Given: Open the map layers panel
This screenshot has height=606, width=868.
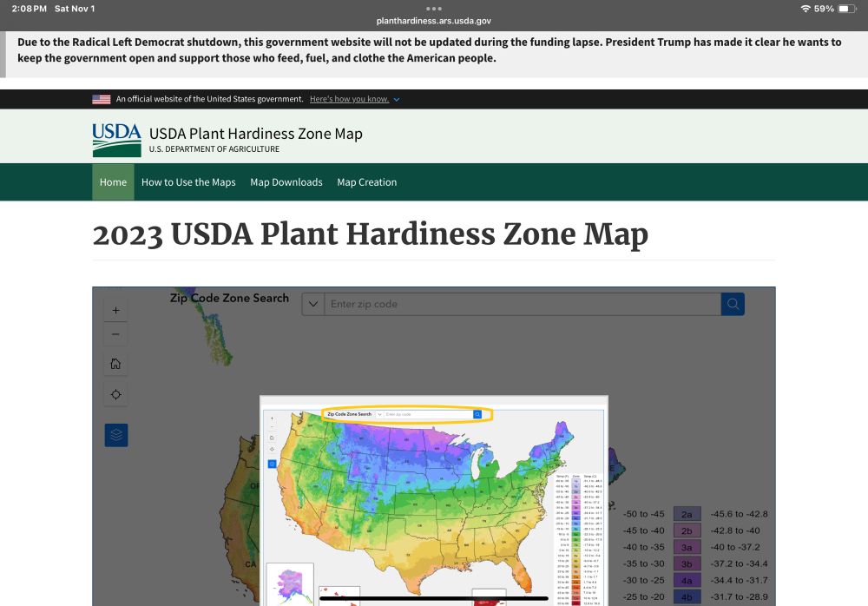Looking at the screenshot, I should pos(116,435).
